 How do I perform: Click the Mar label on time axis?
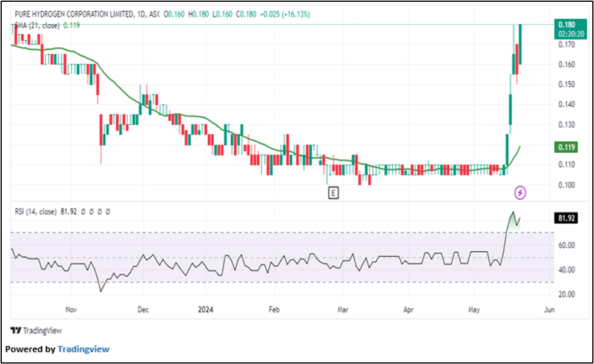(x=343, y=309)
